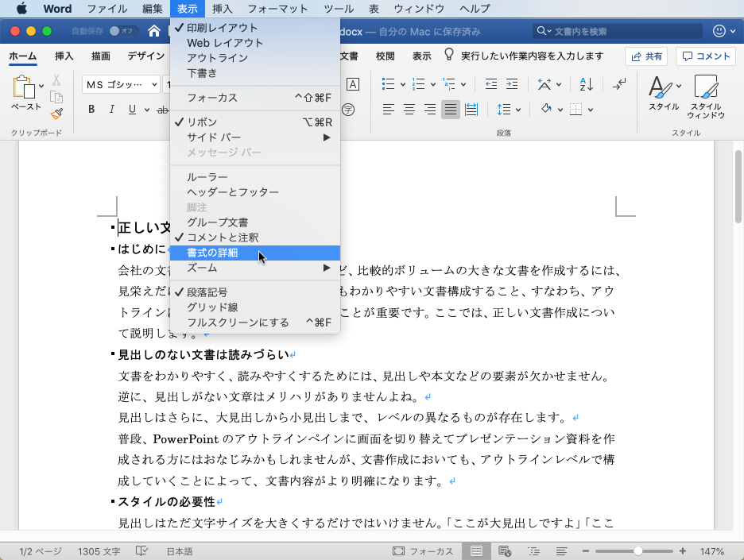Expand the numbering style arrow
This screenshot has width=744, height=560.
433,85
